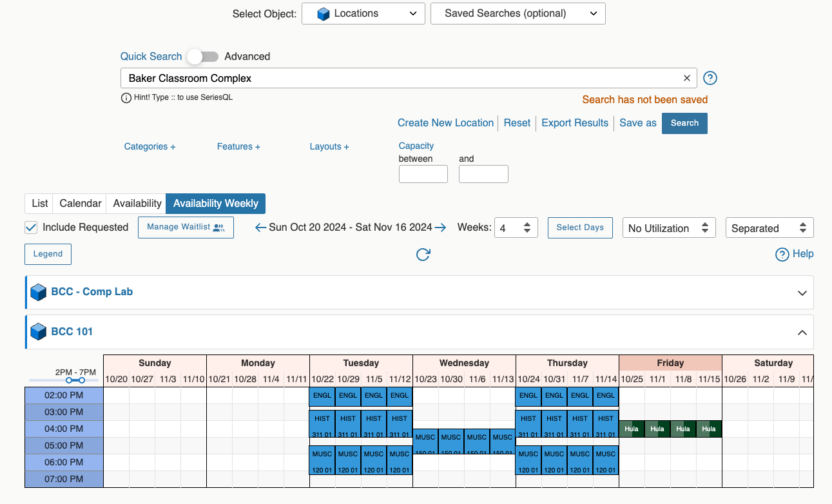Select the List tab
832x504 pixels.
coord(38,203)
